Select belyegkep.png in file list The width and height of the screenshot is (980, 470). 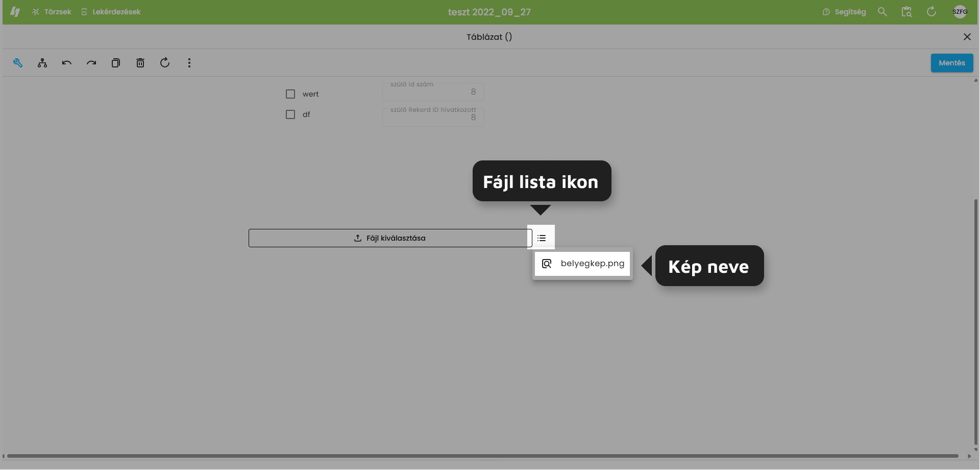coord(582,264)
